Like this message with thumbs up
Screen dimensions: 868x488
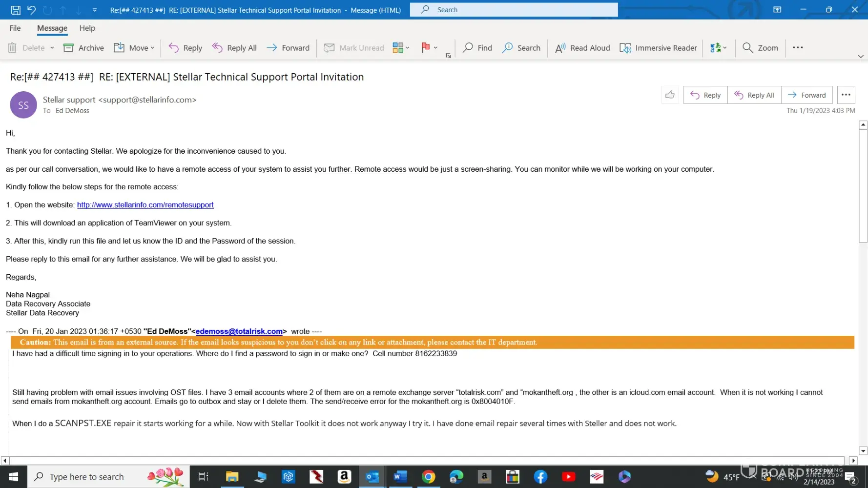click(670, 95)
